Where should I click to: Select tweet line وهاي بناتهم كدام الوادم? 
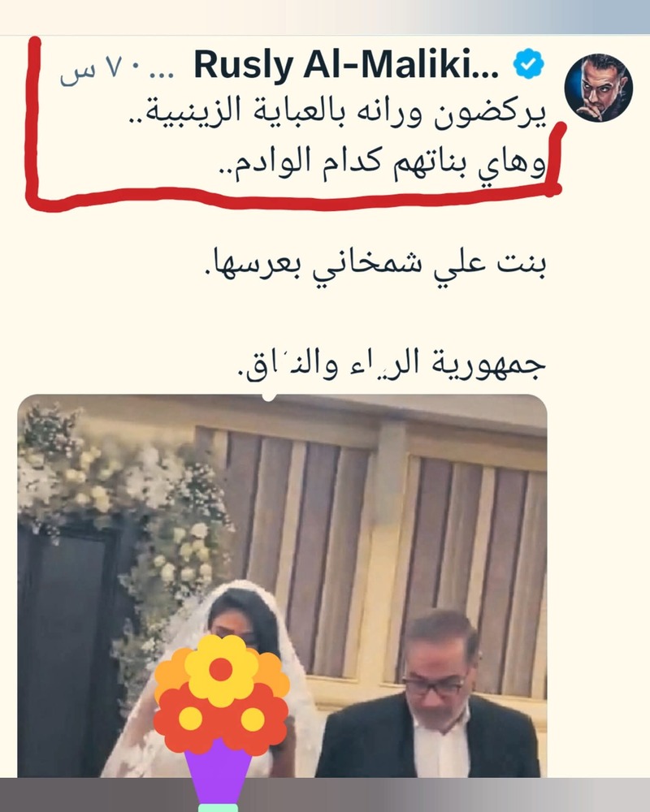tap(380, 164)
